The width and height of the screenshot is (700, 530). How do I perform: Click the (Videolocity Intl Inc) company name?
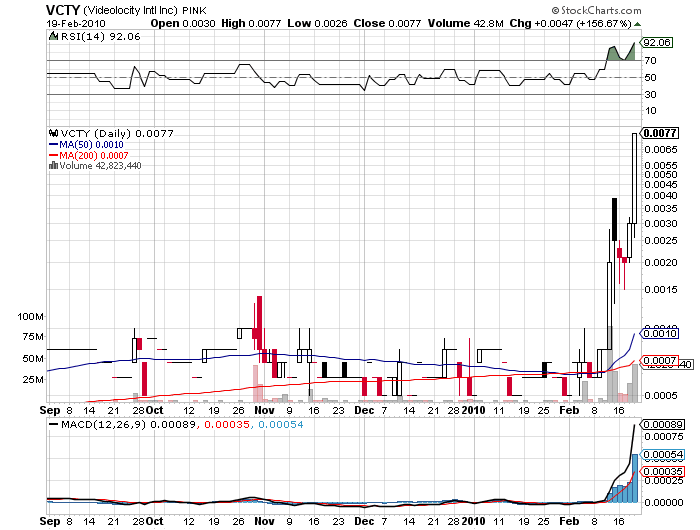click(130, 10)
